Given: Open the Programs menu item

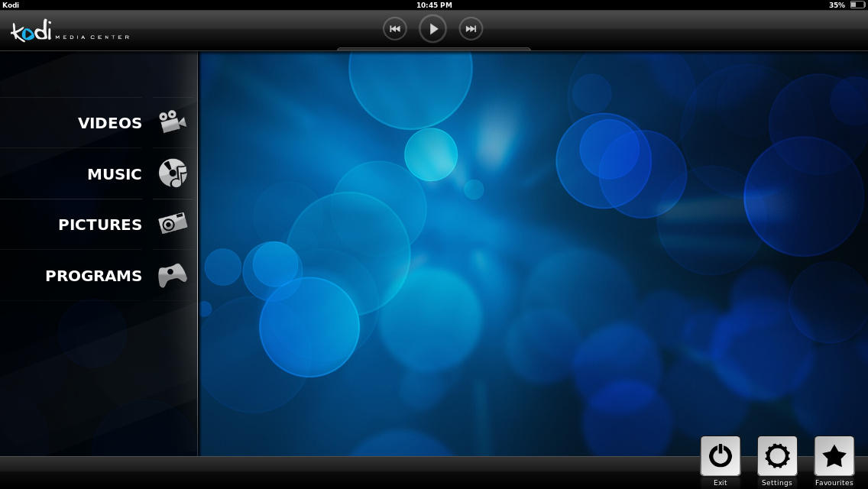Looking at the screenshot, I should (98, 275).
